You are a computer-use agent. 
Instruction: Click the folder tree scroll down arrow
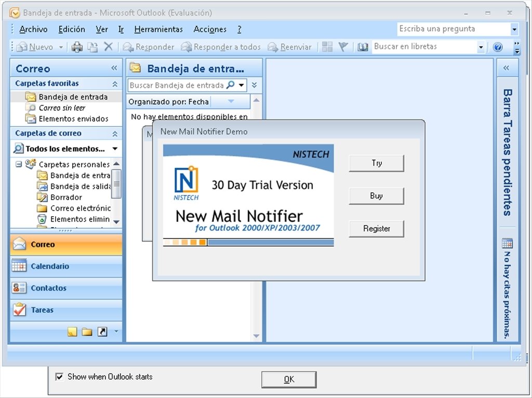tap(116, 222)
